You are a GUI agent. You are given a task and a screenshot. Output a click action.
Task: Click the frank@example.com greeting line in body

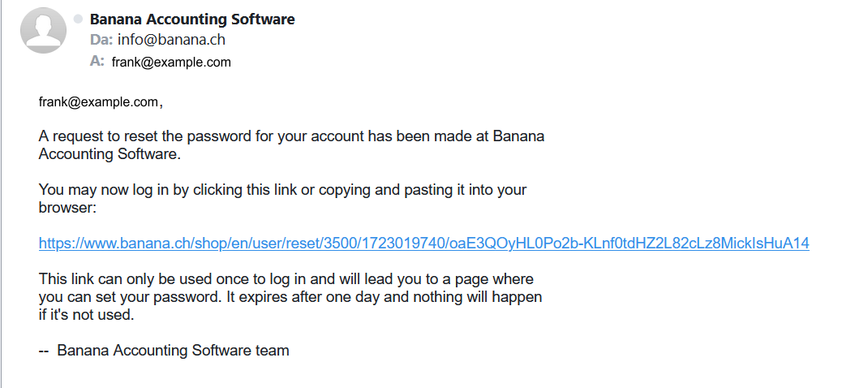point(97,102)
